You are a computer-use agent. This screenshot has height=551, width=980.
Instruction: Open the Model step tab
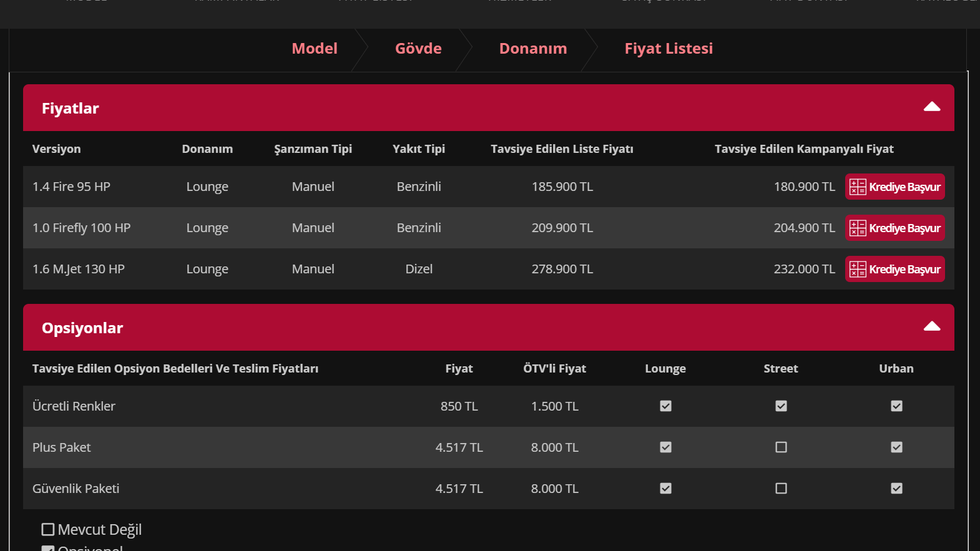(315, 49)
